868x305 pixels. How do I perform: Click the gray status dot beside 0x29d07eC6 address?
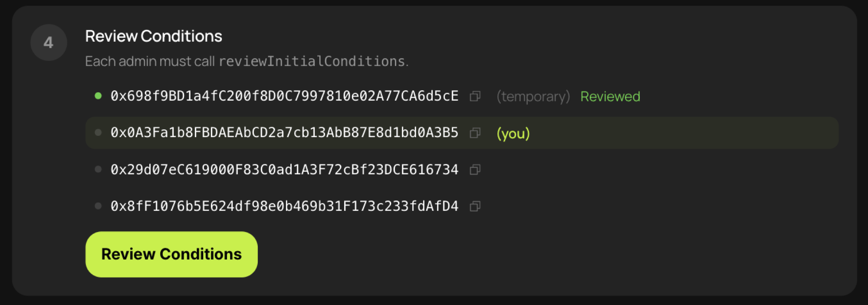coord(98,169)
